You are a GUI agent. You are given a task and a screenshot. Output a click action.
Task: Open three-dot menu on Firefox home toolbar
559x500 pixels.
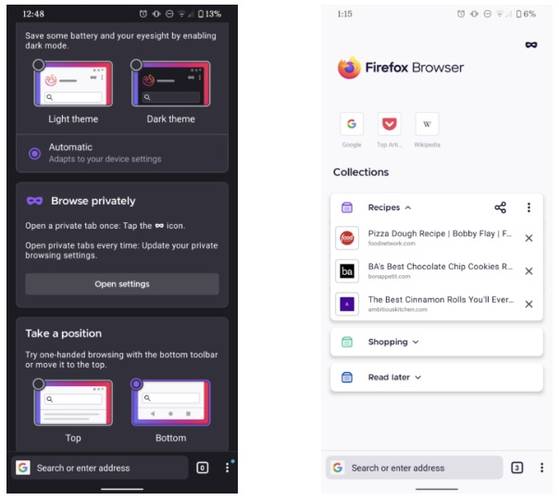542,467
